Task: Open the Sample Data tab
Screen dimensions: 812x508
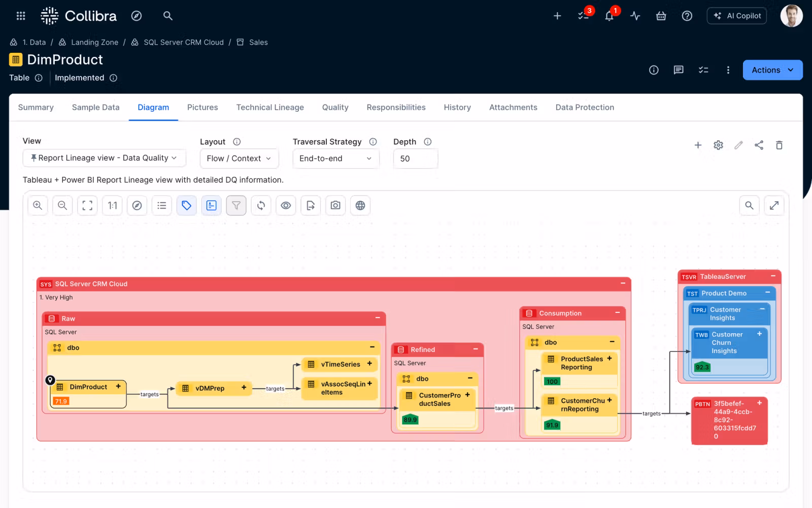Action: point(95,108)
